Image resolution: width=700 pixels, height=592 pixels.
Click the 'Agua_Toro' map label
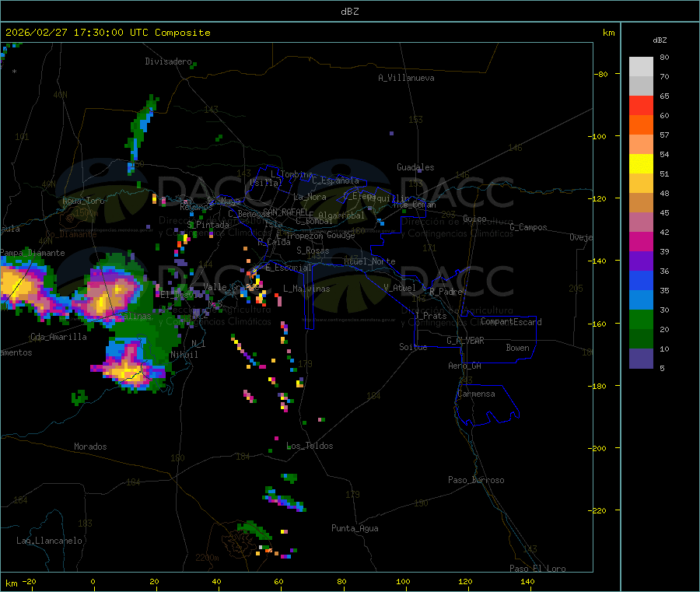point(83,201)
